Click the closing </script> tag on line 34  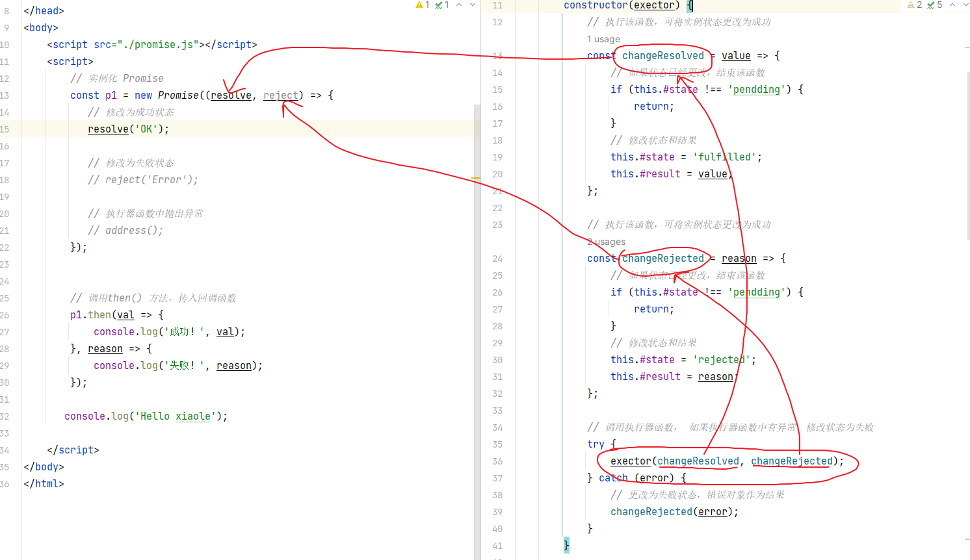(73, 450)
